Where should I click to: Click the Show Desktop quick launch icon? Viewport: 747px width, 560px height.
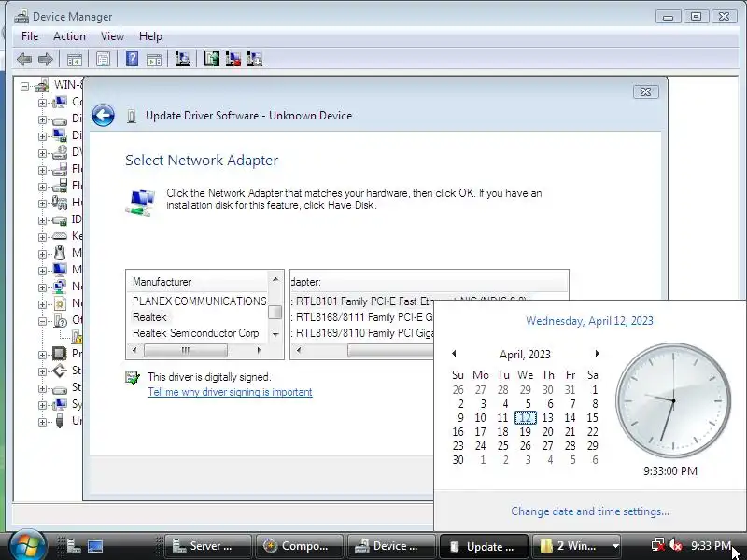pos(95,546)
